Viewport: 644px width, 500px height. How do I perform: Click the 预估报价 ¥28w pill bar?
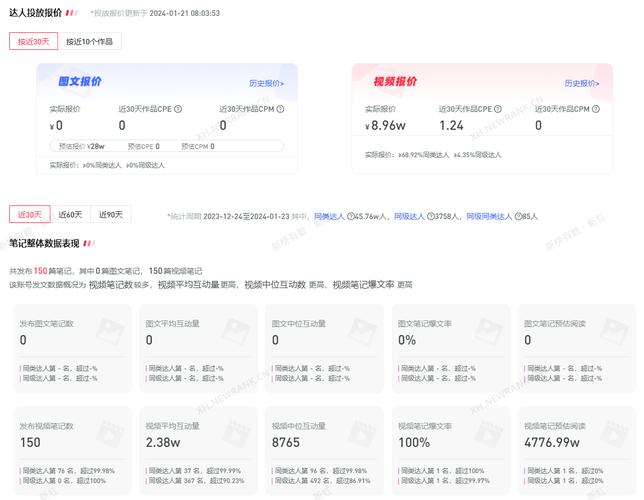[166, 146]
